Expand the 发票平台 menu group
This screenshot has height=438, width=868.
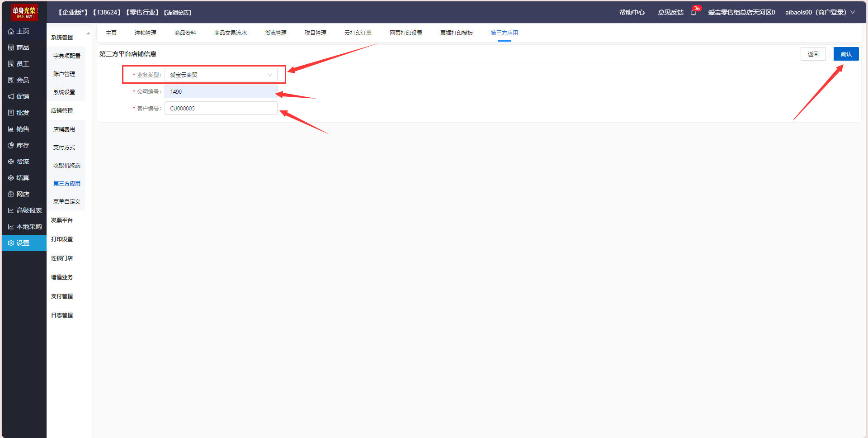point(62,220)
